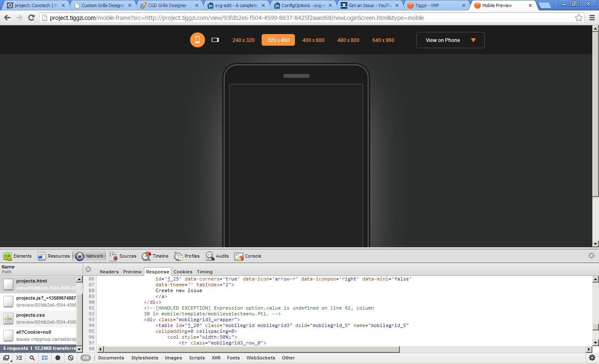This screenshot has height=364, width=599.
Task: Show the console drawer icon
Action: (19, 358)
